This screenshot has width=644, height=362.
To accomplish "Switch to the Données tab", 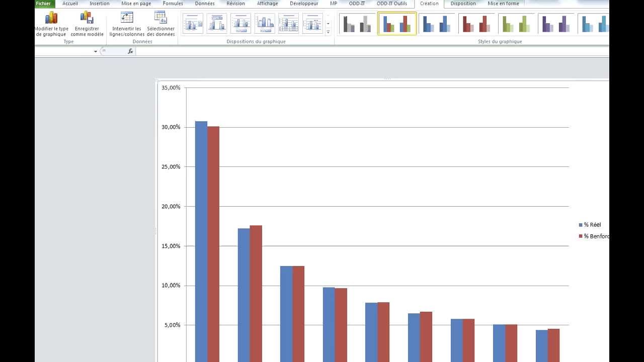I will click(205, 4).
